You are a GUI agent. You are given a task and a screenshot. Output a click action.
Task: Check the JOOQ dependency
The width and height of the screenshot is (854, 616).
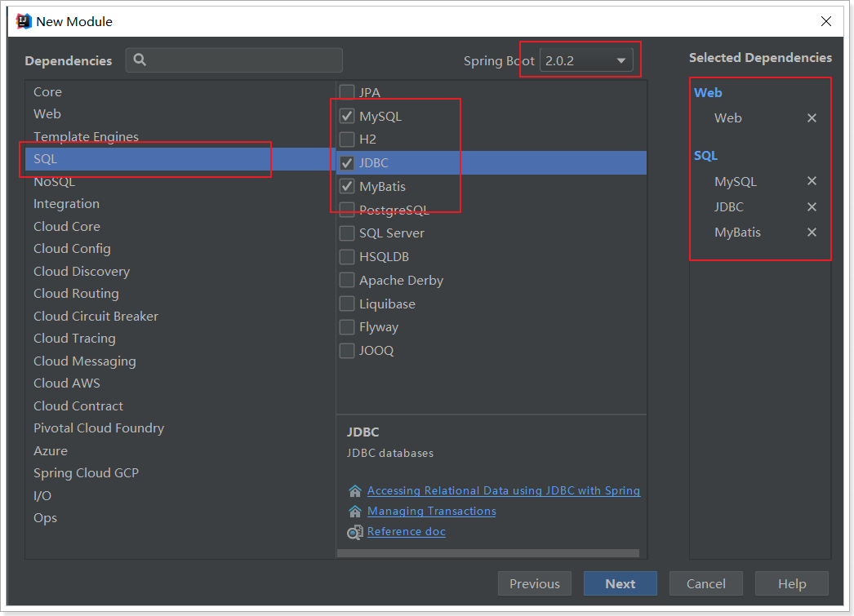[347, 350]
